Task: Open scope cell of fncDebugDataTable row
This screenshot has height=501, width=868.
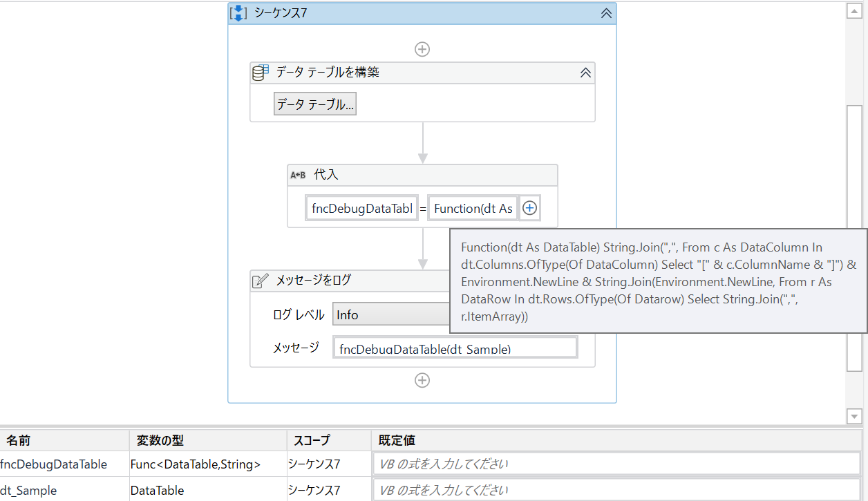Action: coord(328,464)
